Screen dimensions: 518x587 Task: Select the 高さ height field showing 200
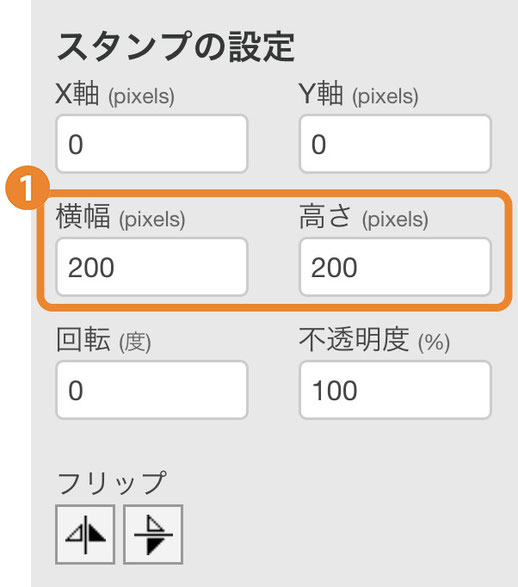pyautogui.click(x=395, y=267)
